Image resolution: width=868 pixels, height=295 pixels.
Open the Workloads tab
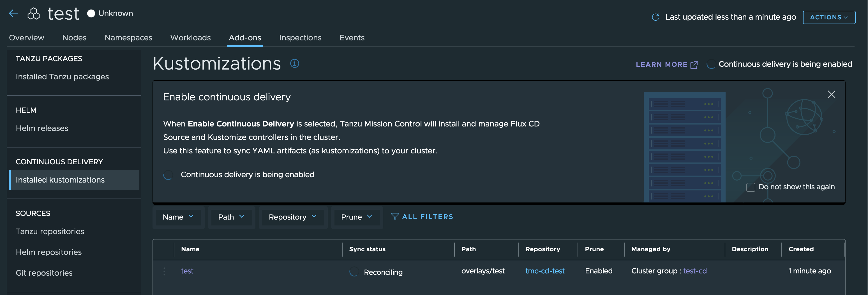[190, 38]
